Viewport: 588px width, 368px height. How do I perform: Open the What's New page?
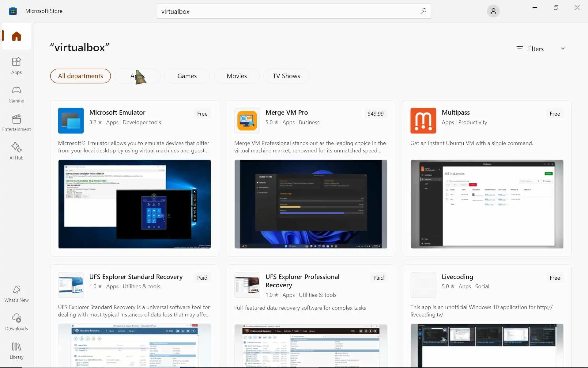17,293
